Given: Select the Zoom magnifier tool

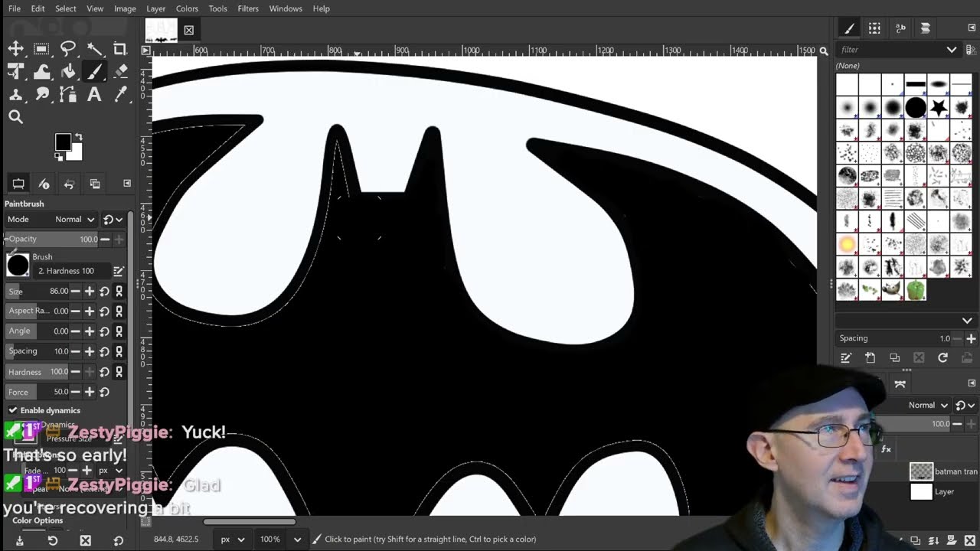Looking at the screenshot, I should coord(15,117).
